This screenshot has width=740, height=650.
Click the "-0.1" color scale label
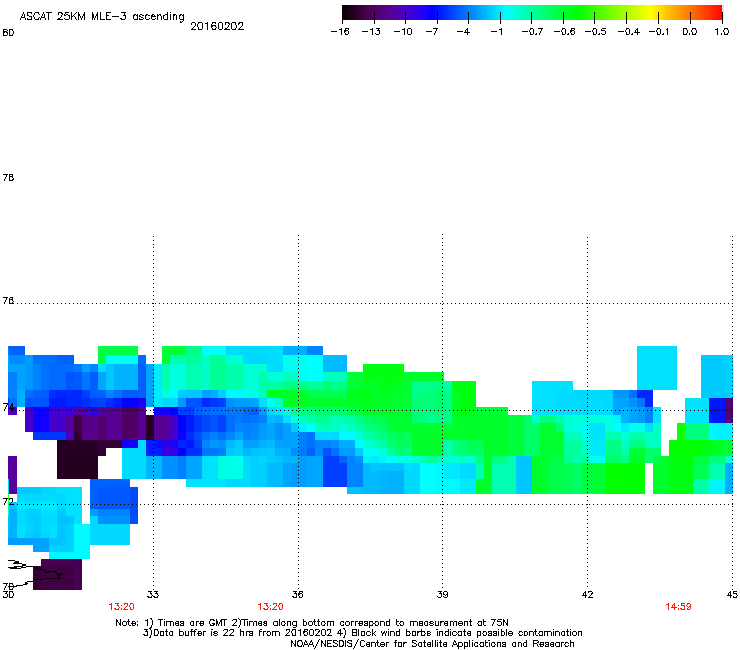[659, 32]
